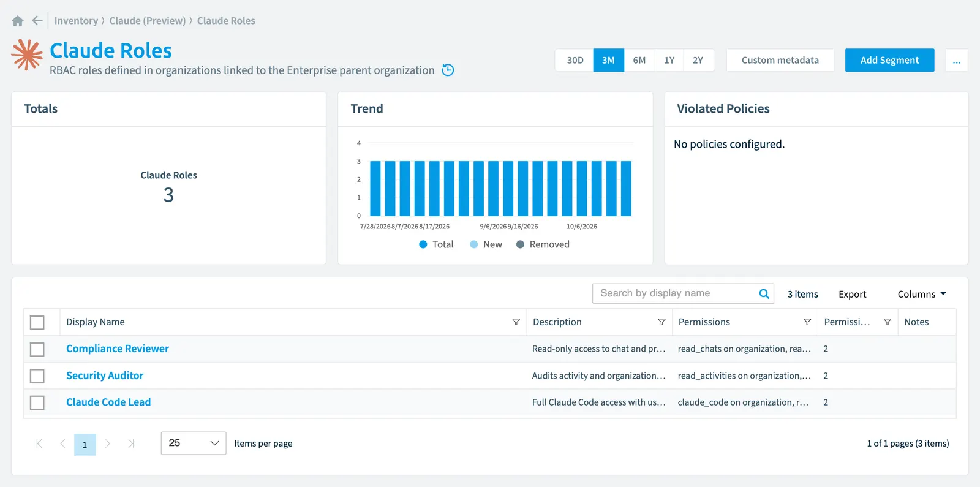Screen dimensions: 980x487
Task: Toggle the Removed legend marker
Action: point(520,244)
